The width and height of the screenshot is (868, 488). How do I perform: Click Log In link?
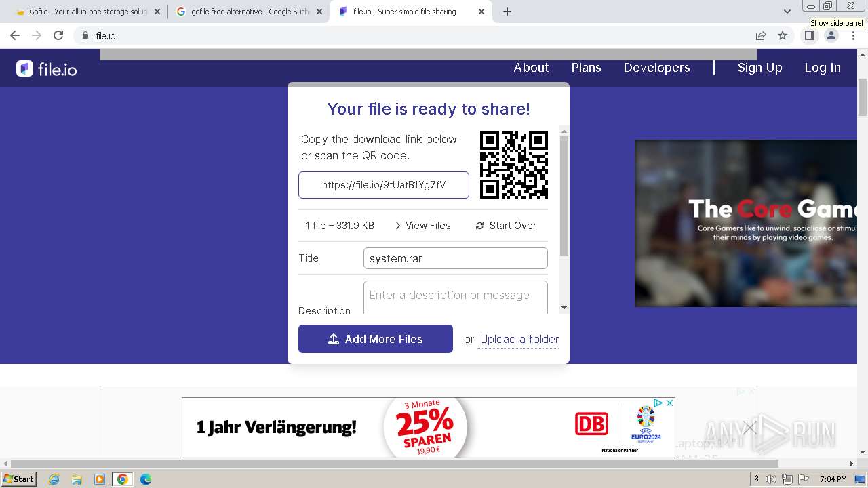(x=822, y=68)
